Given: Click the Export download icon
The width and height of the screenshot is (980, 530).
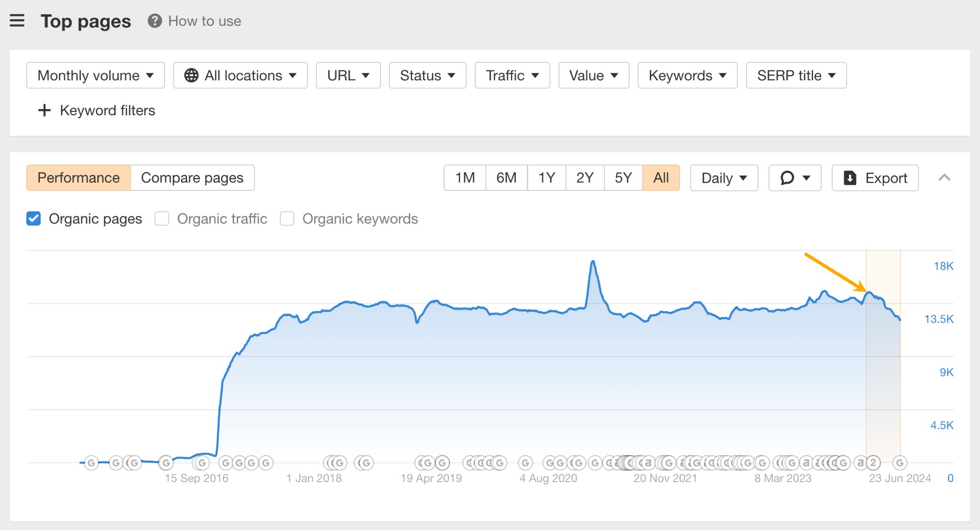Looking at the screenshot, I should point(850,178).
